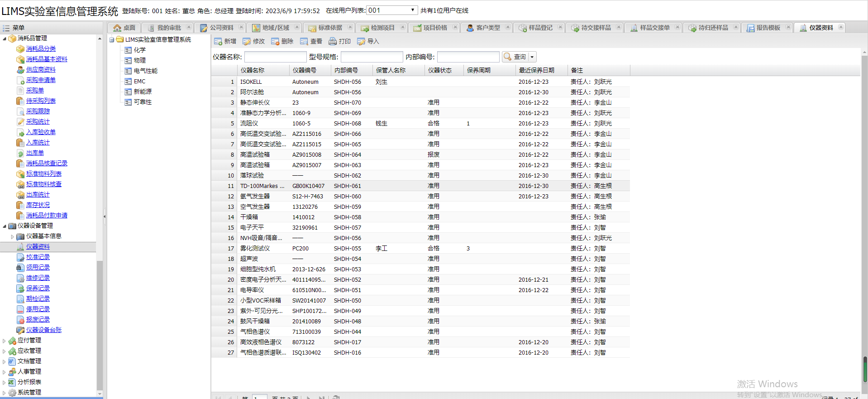Collapse the 仪器设备管理 tree group
868x399 pixels.
(x=5, y=226)
